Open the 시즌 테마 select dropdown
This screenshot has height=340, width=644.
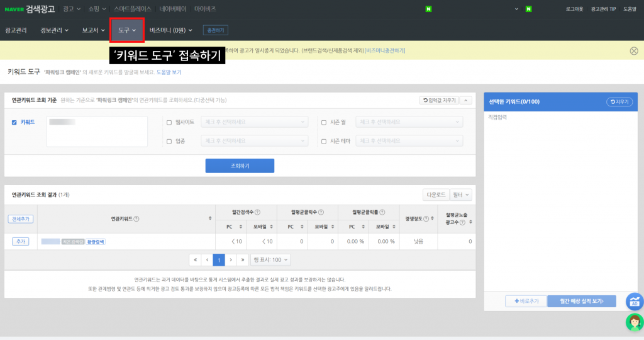click(409, 140)
